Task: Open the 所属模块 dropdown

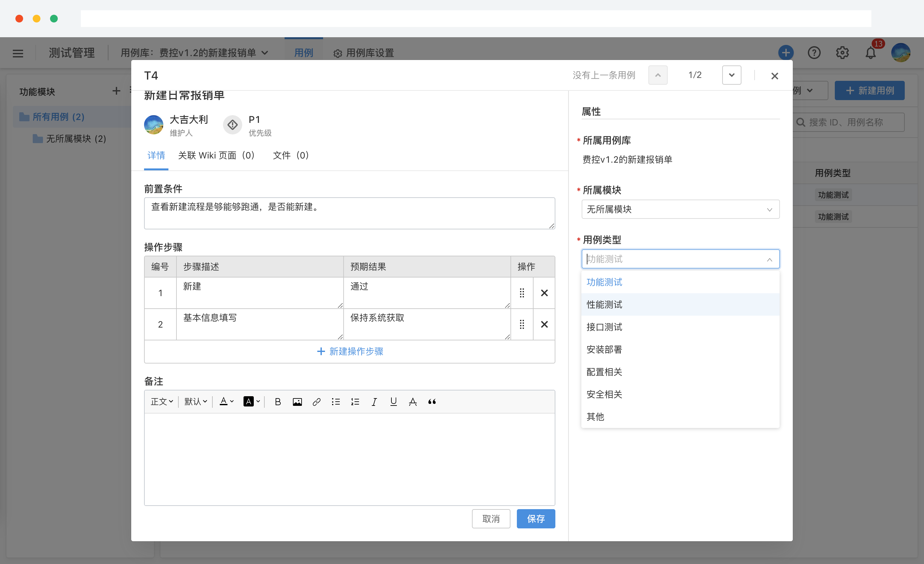Action: (680, 209)
